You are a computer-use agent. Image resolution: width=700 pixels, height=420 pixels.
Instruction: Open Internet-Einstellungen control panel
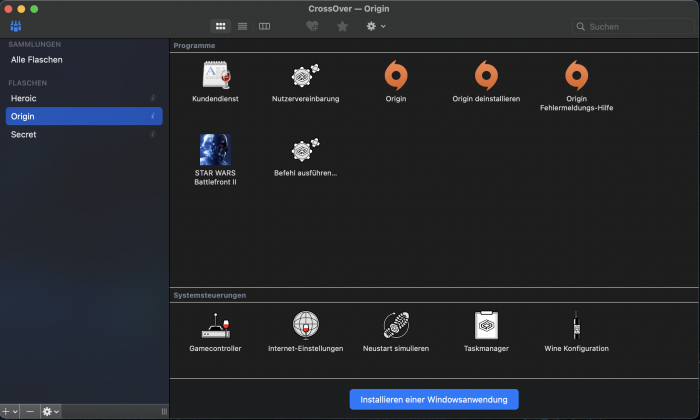305,325
